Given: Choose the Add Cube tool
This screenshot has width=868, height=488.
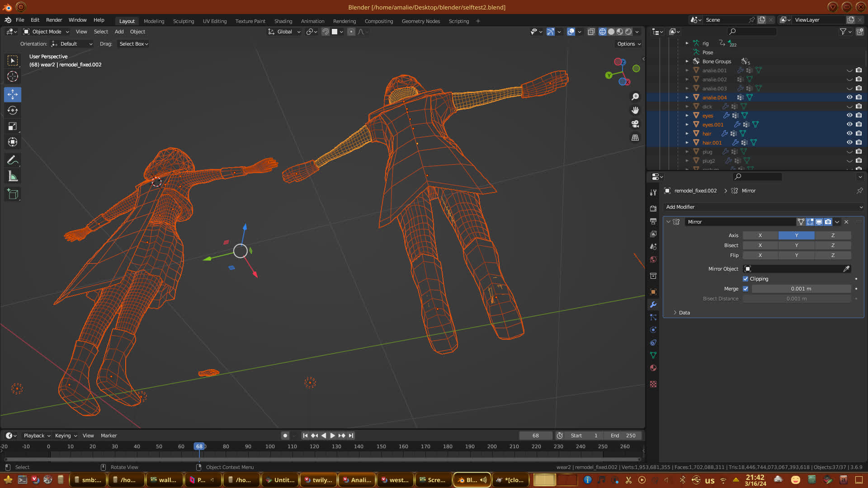Looking at the screenshot, I should pyautogui.click(x=13, y=194).
